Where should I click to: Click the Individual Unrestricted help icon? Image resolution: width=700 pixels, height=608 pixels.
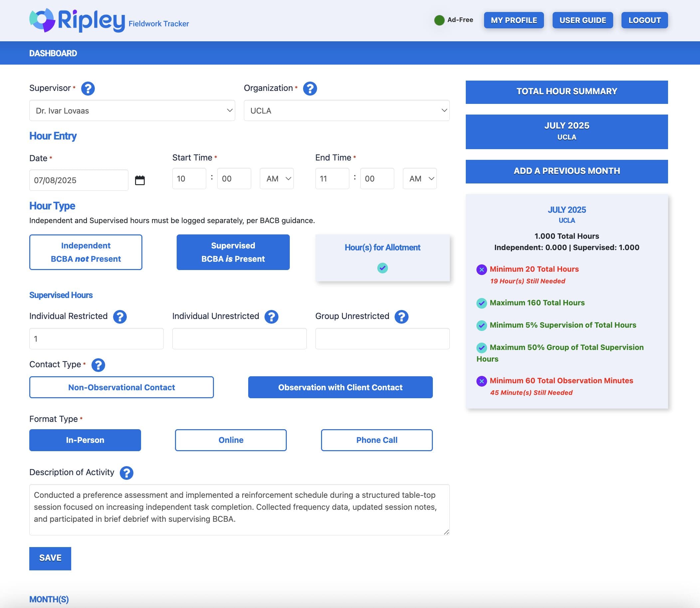[x=271, y=317]
